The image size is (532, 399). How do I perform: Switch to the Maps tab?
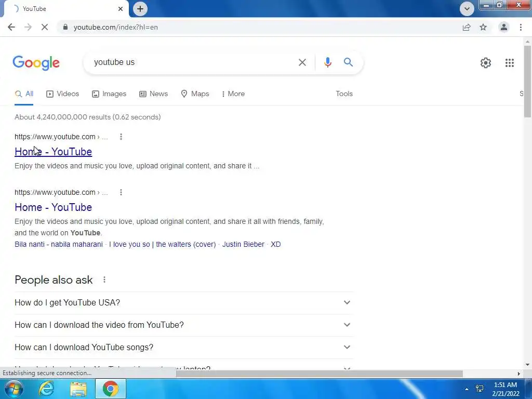tap(195, 94)
